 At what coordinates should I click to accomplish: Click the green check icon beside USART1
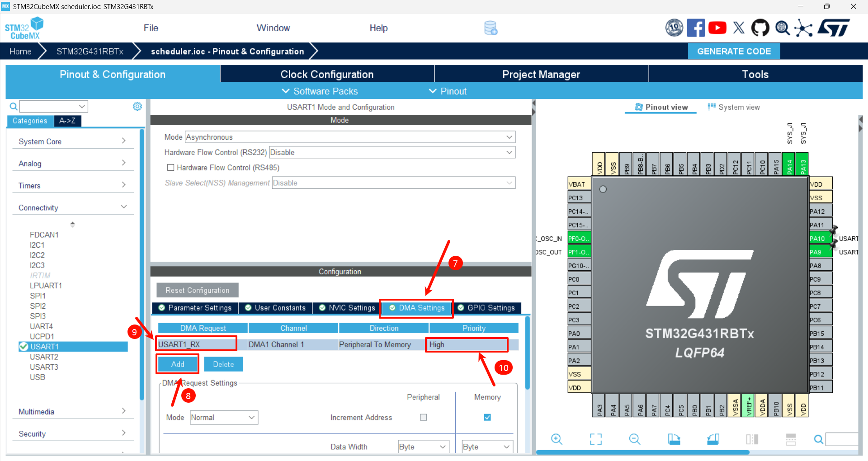click(x=24, y=347)
